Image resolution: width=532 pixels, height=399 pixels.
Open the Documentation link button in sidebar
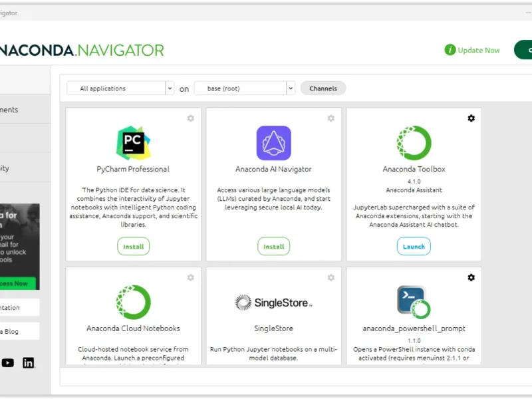tap(20, 307)
